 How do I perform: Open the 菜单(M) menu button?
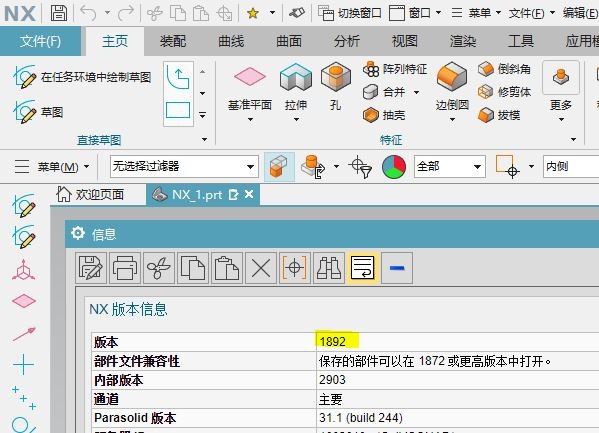(x=52, y=167)
